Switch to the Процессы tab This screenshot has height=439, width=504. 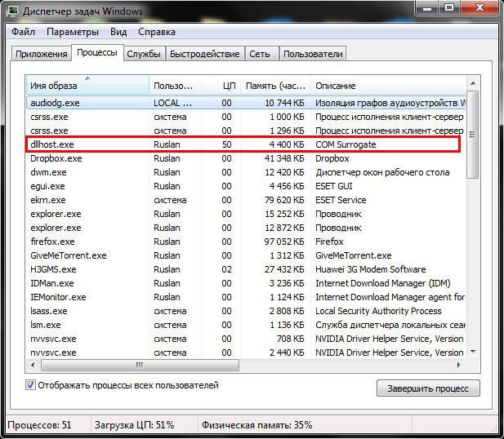point(97,53)
